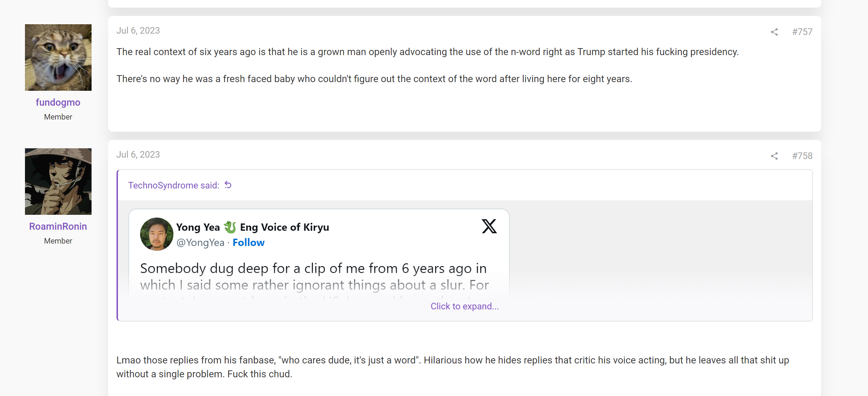Expand the quoted post with 'Click to expand...'
The image size is (868, 396).
click(465, 306)
